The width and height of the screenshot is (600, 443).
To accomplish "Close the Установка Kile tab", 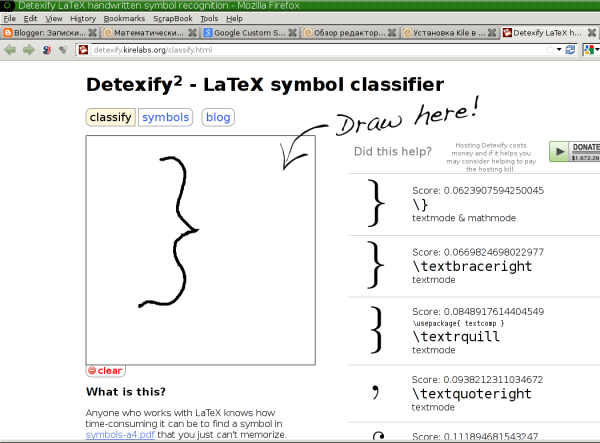I will [492, 33].
